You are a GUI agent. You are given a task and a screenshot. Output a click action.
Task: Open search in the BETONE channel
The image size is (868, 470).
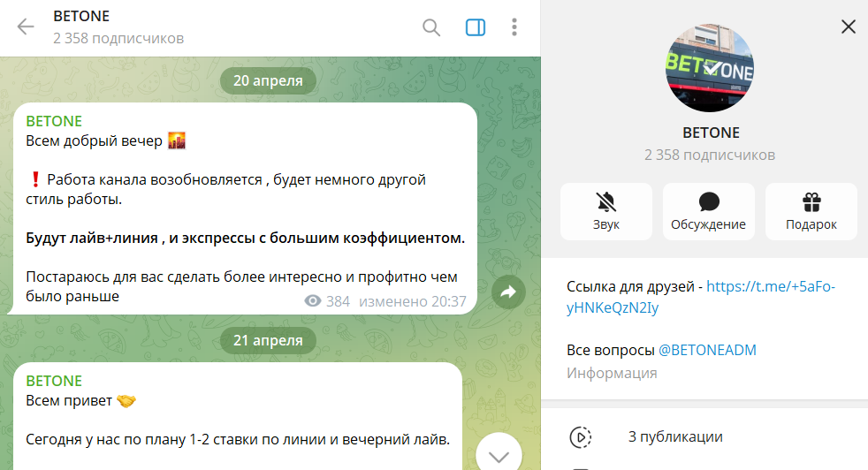point(431,27)
